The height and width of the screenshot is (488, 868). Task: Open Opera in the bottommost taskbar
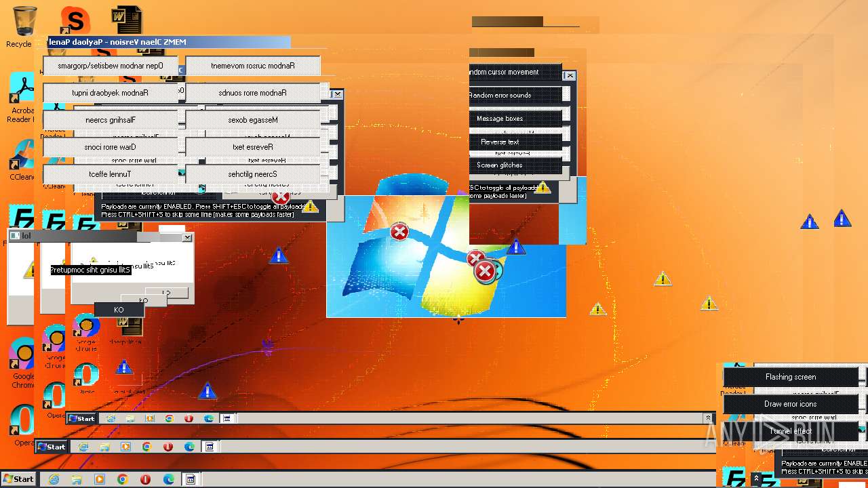click(145, 479)
